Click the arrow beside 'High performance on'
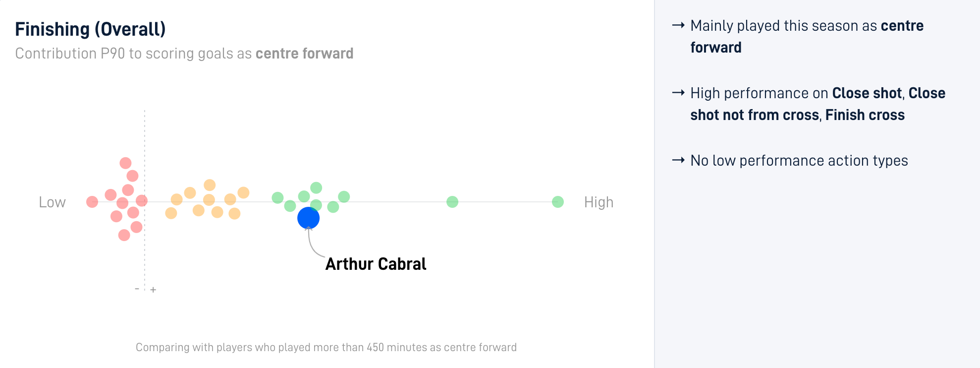Image resolution: width=980 pixels, height=368 pixels. tap(678, 93)
